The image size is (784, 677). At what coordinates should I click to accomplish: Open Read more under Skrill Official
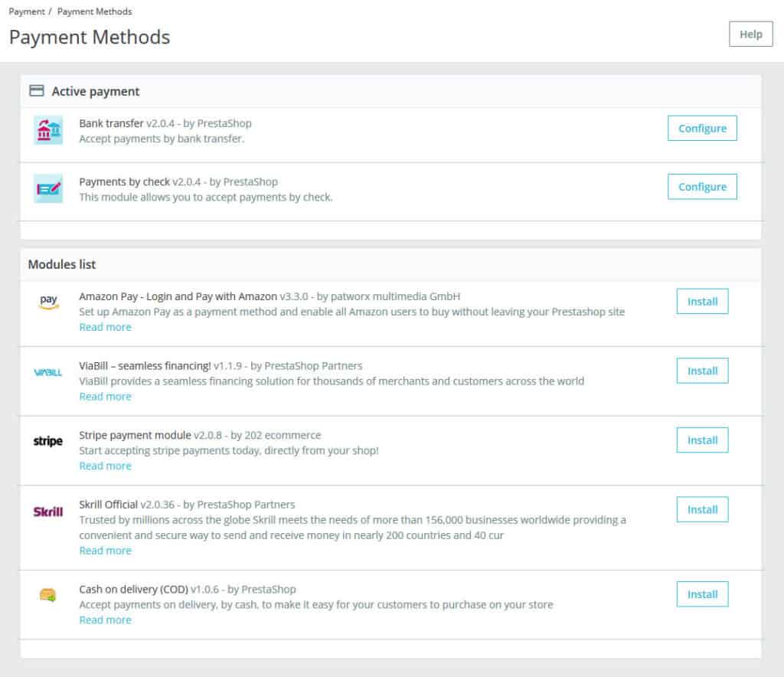tap(106, 551)
